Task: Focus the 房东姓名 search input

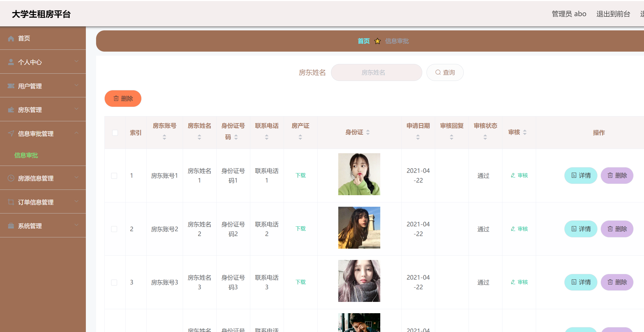Action: (376, 73)
